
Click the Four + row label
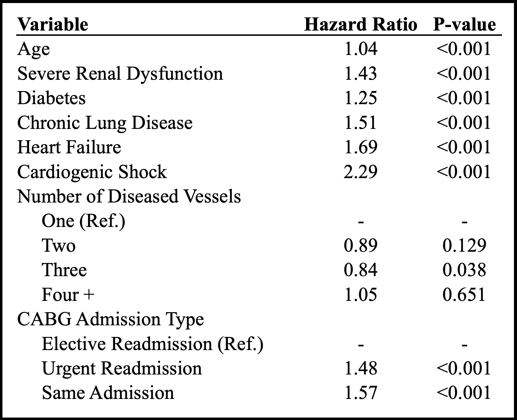pos(68,294)
